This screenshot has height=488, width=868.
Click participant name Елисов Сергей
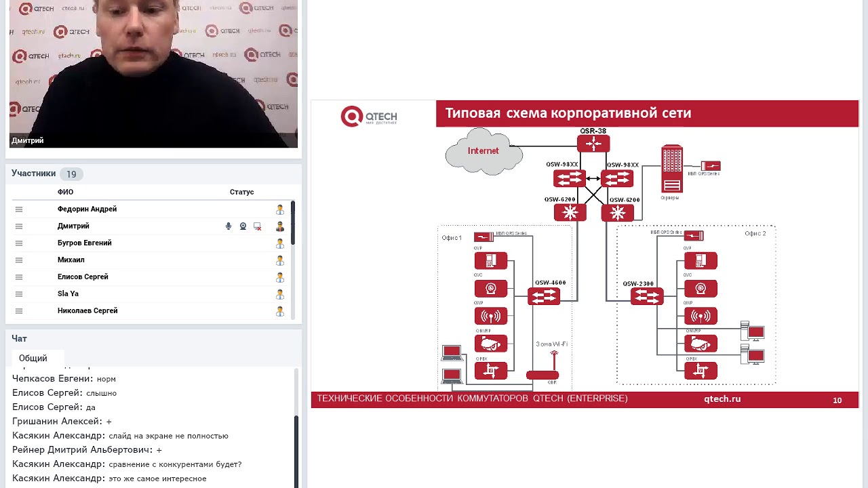pyautogui.click(x=83, y=277)
